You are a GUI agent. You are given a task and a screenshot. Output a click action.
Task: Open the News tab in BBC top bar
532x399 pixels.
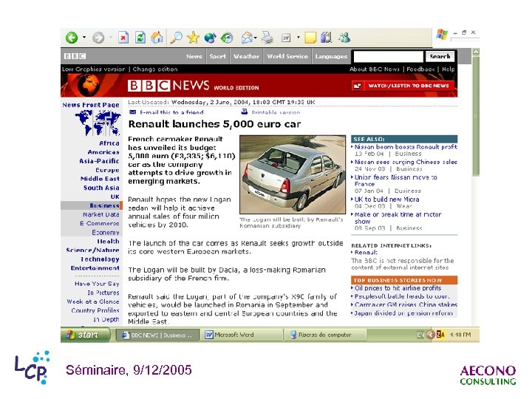pyautogui.click(x=194, y=56)
